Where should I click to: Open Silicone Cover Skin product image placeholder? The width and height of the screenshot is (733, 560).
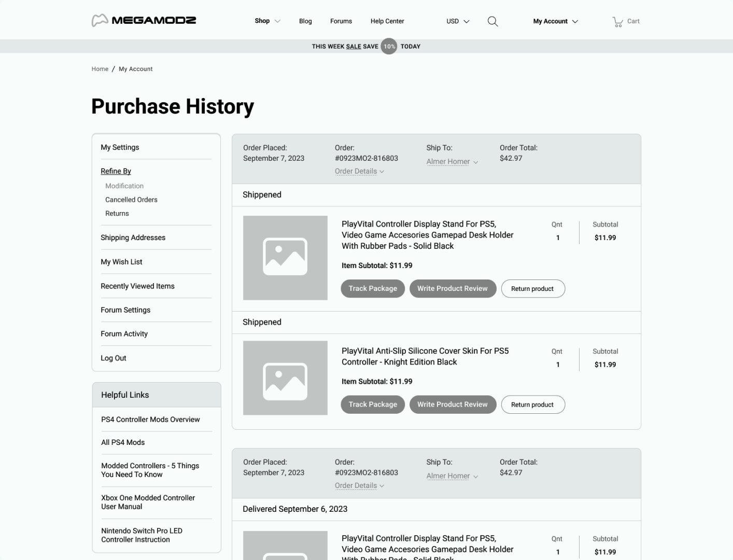pyautogui.click(x=285, y=378)
